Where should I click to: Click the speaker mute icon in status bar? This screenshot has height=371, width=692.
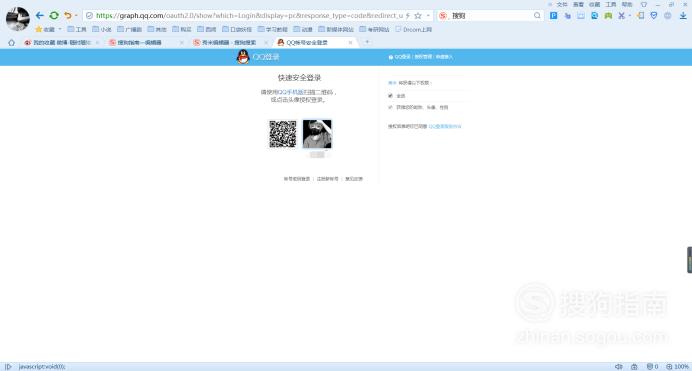coord(619,367)
